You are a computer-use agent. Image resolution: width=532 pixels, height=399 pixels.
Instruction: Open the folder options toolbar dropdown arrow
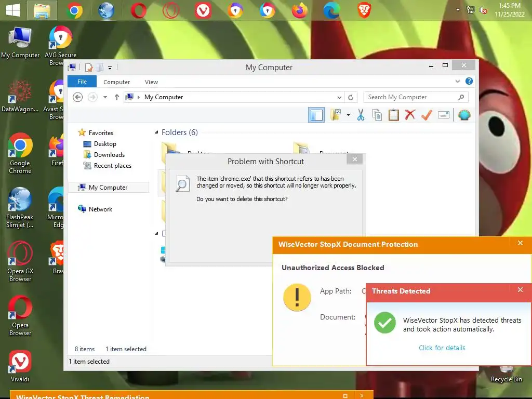pyautogui.click(x=348, y=115)
